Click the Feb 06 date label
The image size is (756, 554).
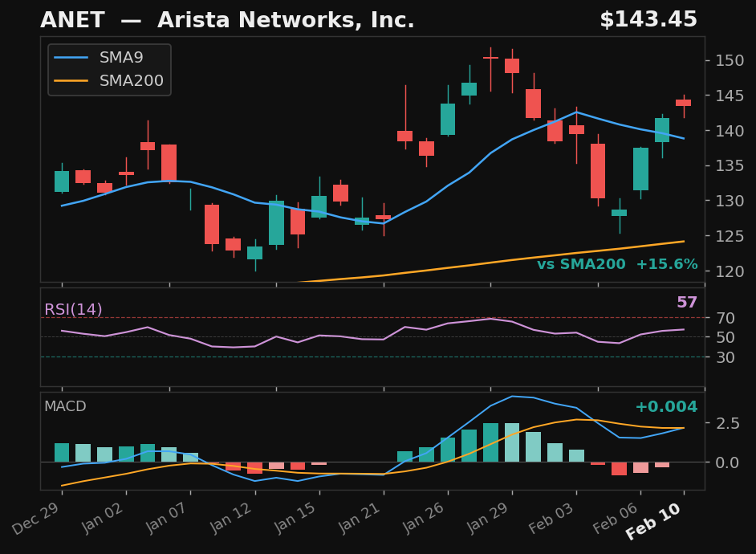click(x=616, y=518)
